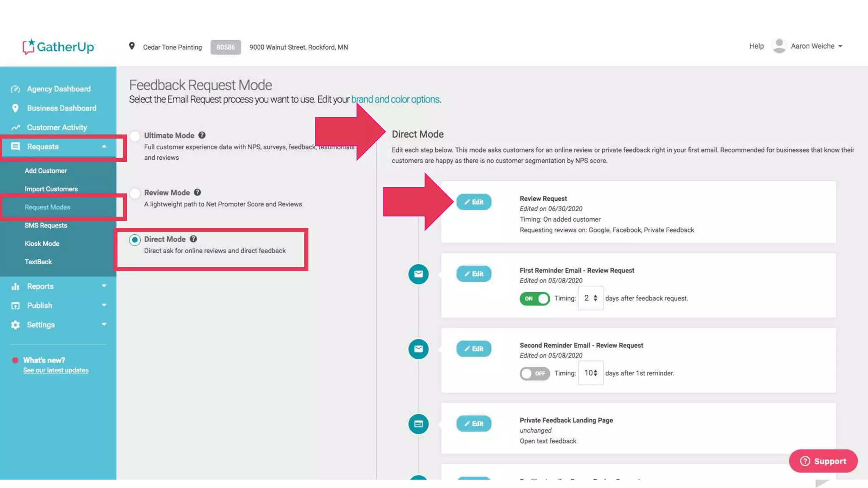Click the GatherUp logo

pos(58,47)
